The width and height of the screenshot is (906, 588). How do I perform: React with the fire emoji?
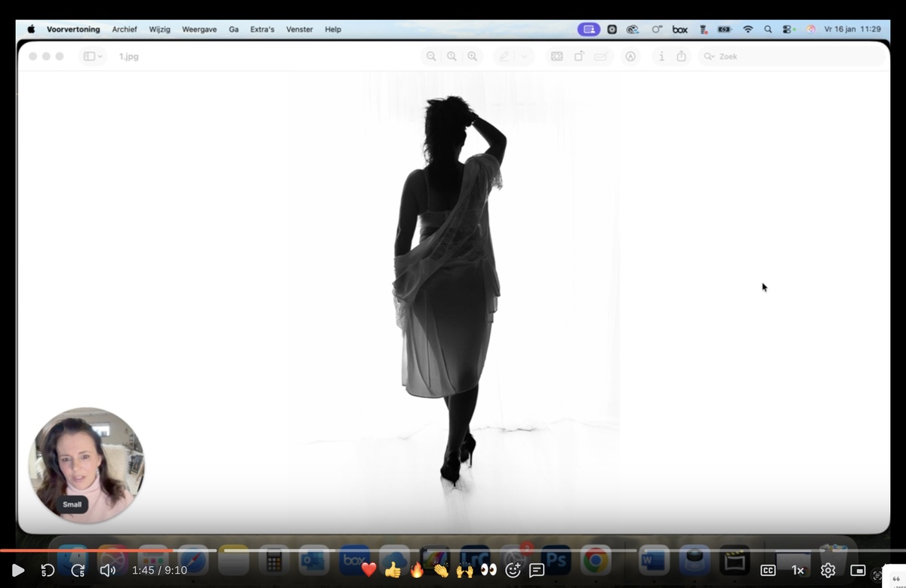pos(417,570)
